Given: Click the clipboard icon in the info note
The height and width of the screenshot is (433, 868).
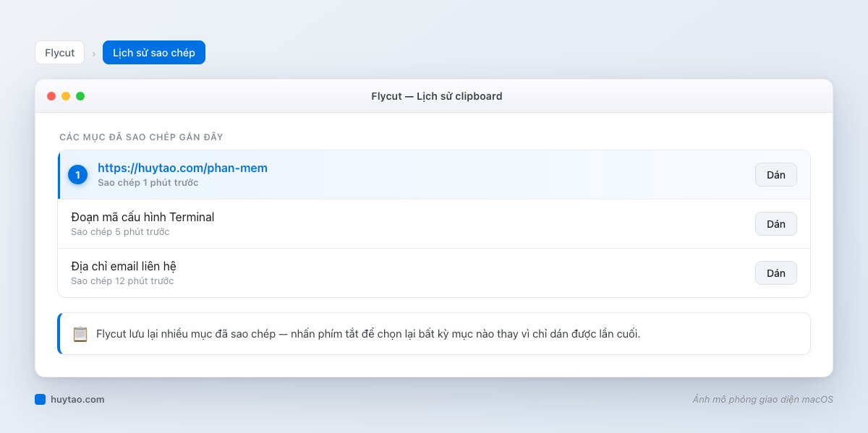Looking at the screenshot, I should [x=80, y=334].
